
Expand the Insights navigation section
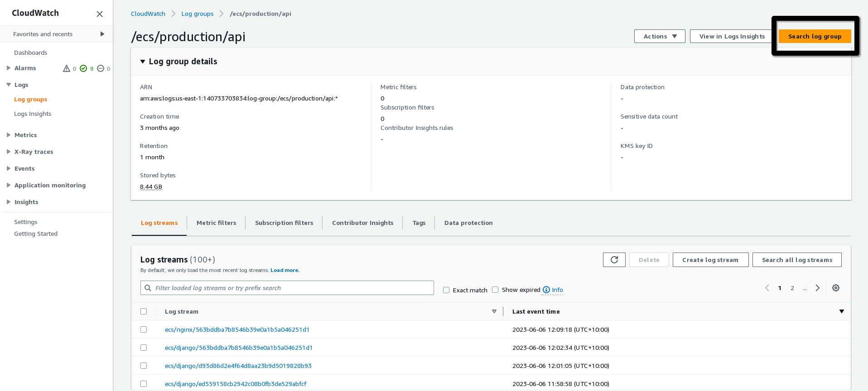9,202
